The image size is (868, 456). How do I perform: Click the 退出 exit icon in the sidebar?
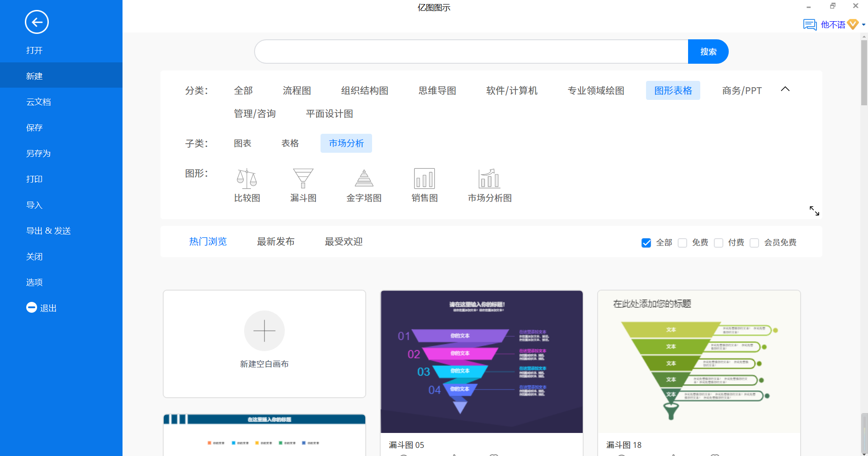coord(32,307)
